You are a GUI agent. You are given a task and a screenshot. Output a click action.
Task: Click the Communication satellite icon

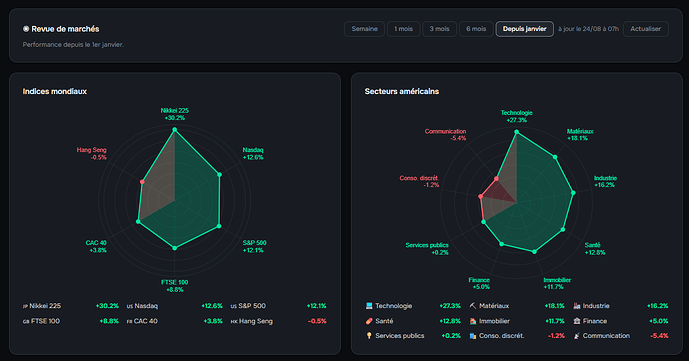coord(577,336)
